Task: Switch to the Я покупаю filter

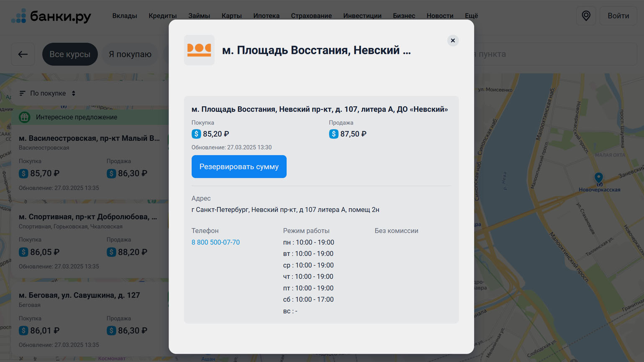Action: click(x=130, y=54)
